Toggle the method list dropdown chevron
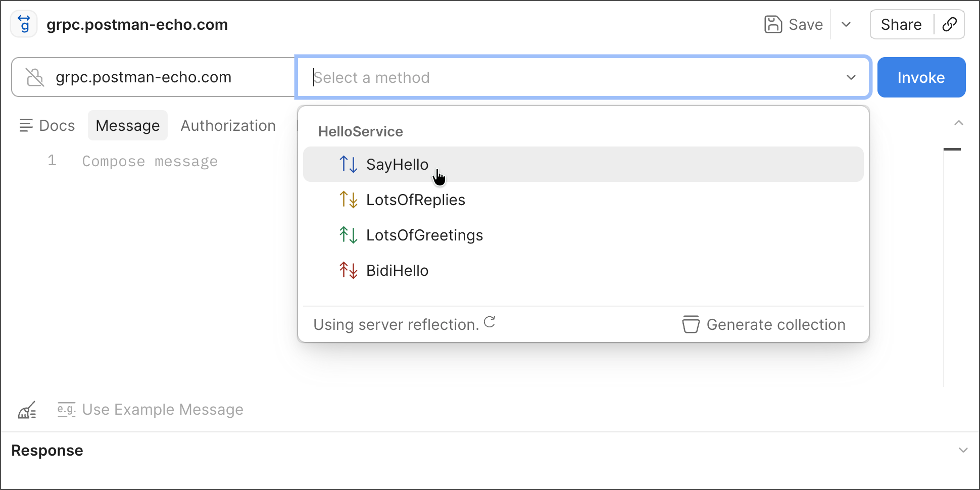Image resolution: width=980 pixels, height=490 pixels. point(851,77)
